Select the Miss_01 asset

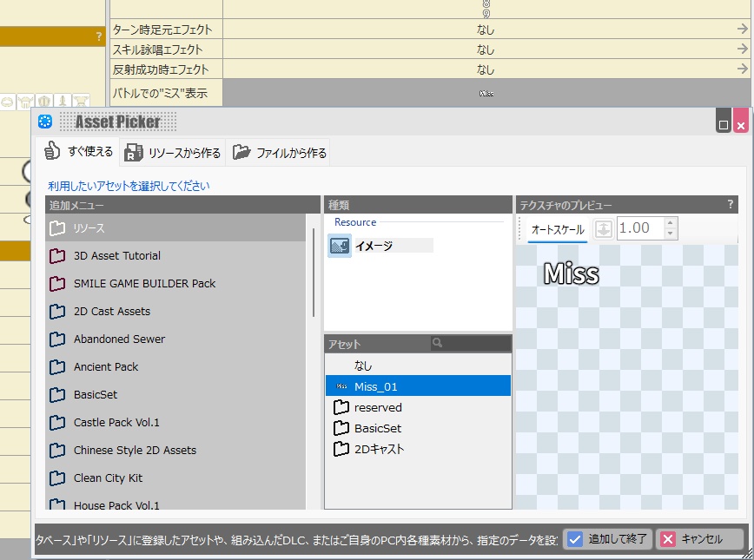click(418, 386)
